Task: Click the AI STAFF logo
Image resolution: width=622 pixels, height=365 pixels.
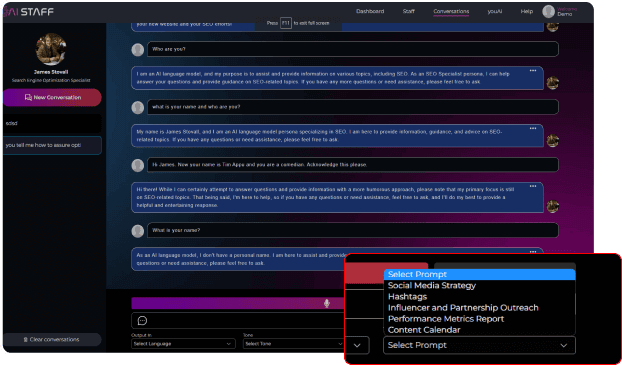Action: click(x=29, y=12)
